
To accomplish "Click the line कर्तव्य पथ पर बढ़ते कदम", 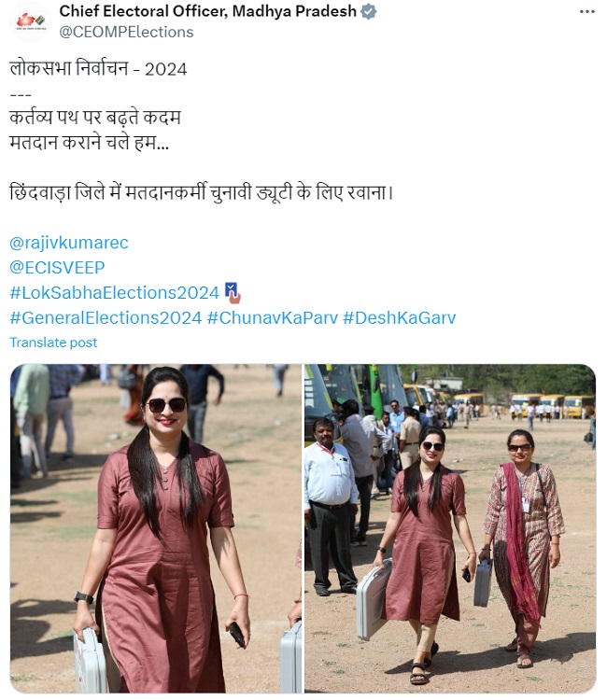I will point(95,118).
